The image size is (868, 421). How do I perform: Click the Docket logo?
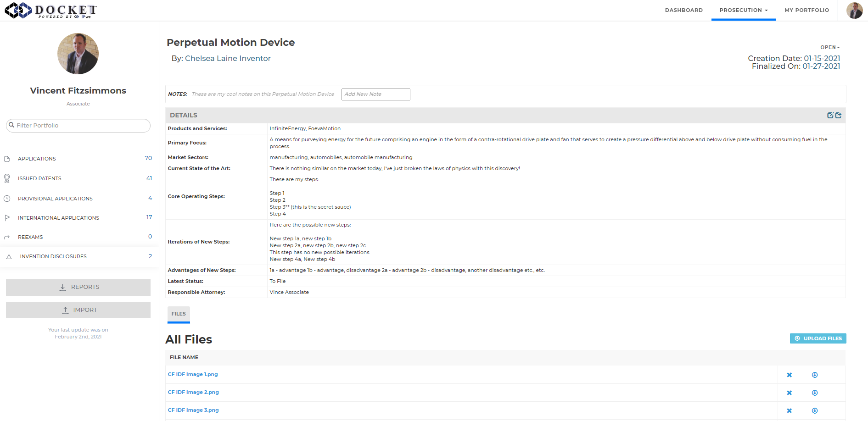point(50,10)
